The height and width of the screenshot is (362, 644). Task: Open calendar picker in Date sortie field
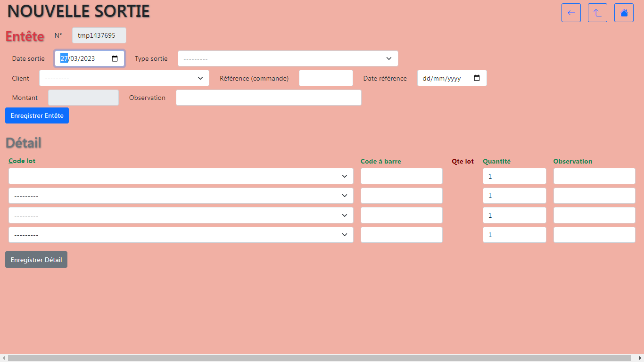[115, 58]
